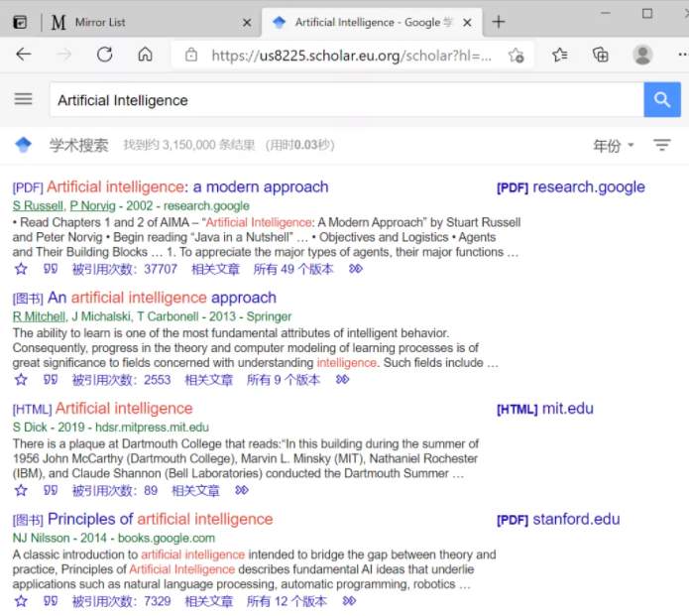This screenshot has height=616, width=689.
Task: Open the HTML Artificial intelligence title
Action: [124, 409]
